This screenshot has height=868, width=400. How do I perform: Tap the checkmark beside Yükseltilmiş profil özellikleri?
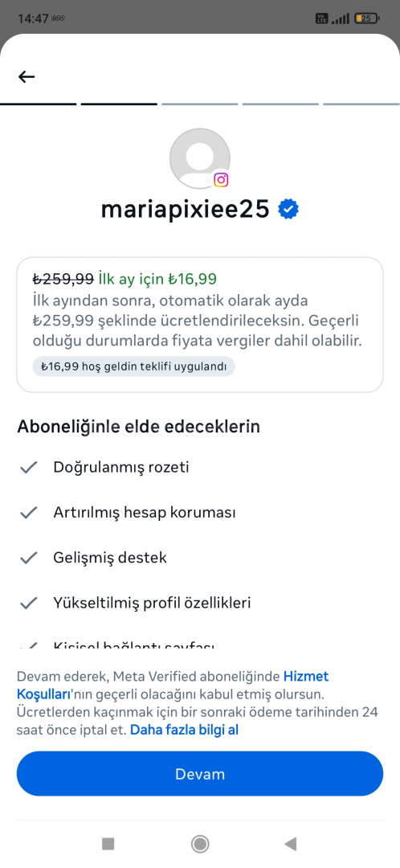tap(28, 603)
